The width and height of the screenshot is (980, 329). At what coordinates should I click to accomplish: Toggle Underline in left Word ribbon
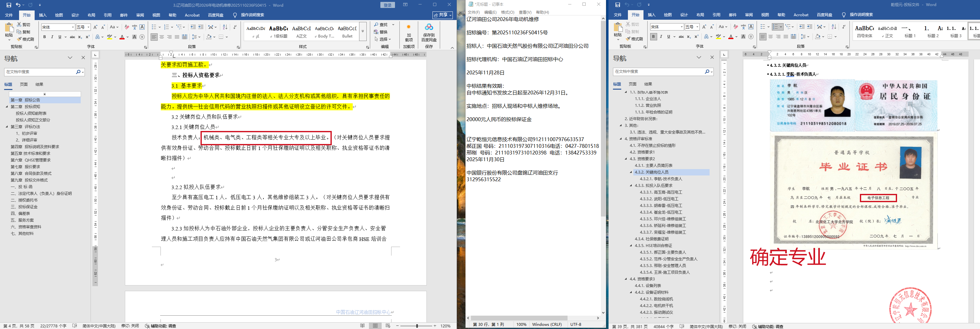60,37
